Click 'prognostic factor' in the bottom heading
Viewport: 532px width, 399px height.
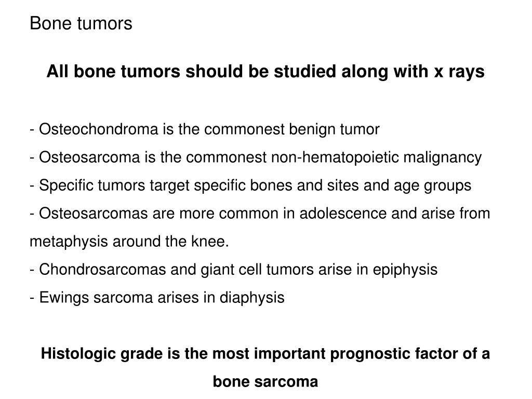click(x=394, y=354)
